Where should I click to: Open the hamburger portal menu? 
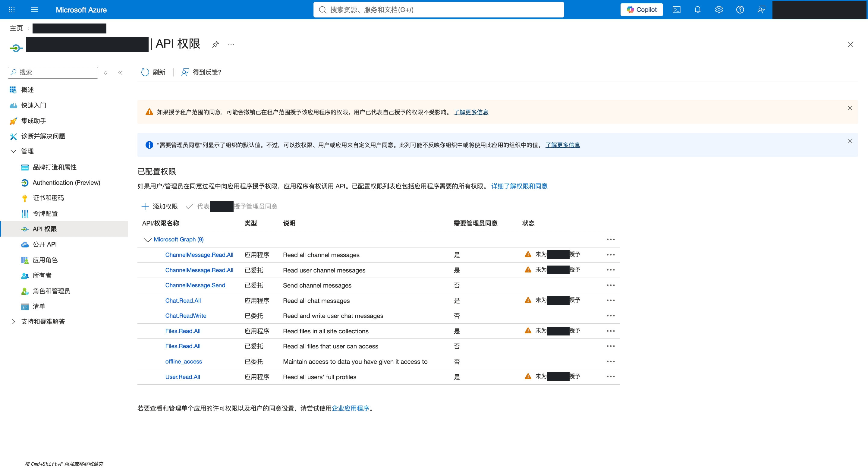coord(34,9)
